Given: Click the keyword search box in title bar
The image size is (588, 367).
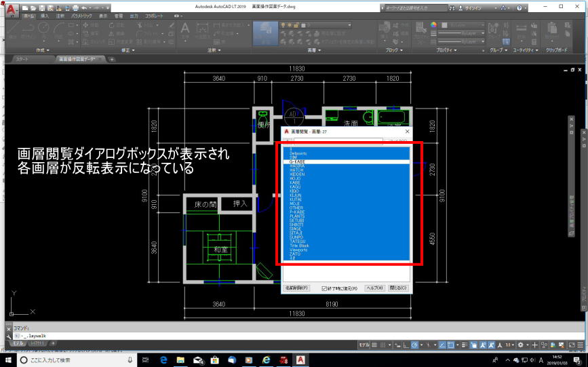Looking at the screenshot, I should pyautogui.click(x=416, y=8).
